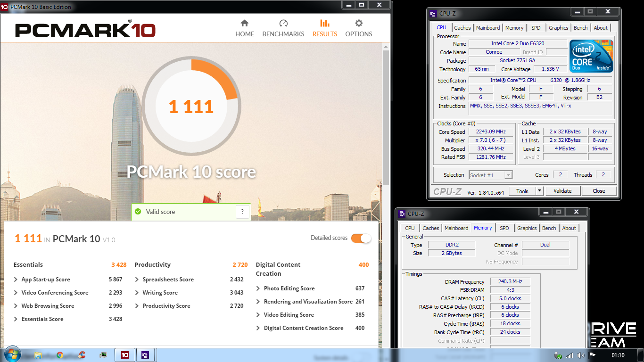Go to the BENCHMARKS section
The width and height of the screenshot is (644, 362).
283,28
